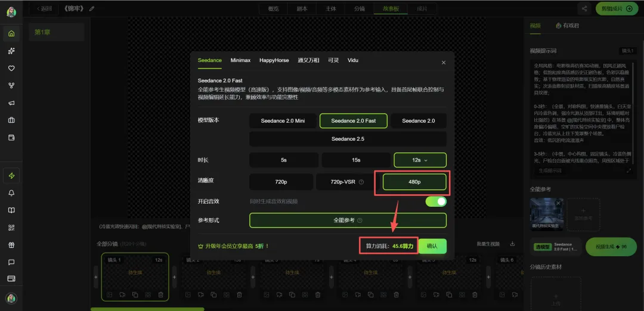Click the copy icon on 镜头 1 card

[x=135, y=294]
